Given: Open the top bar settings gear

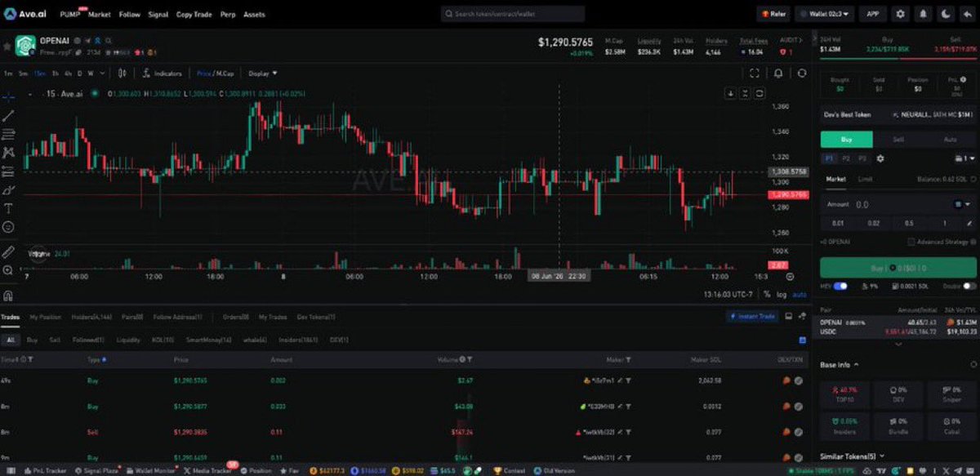Looking at the screenshot, I should coord(900,14).
